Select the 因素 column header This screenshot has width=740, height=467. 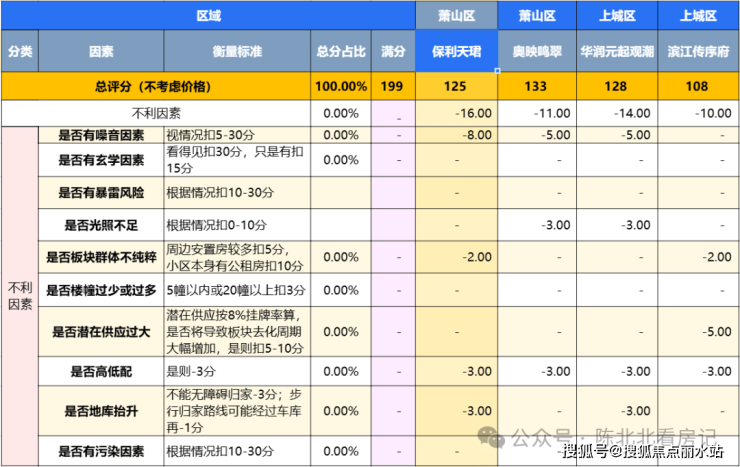[x=101, y=51]
